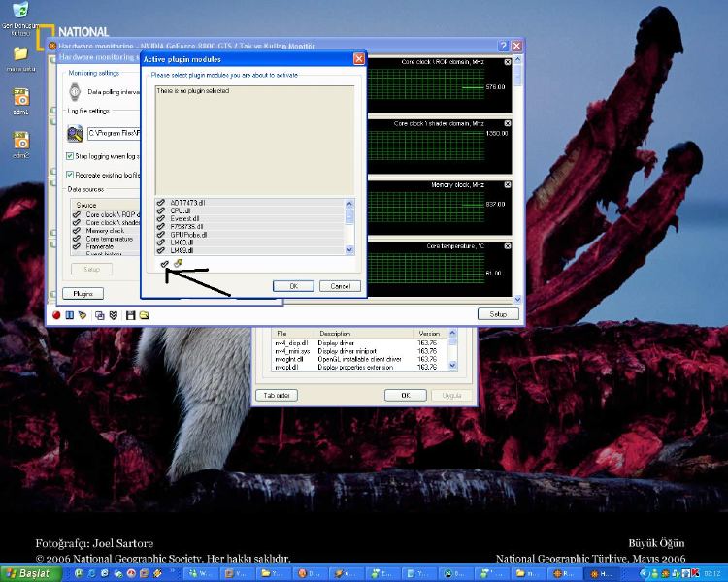Screen dimensions: 728x582
Task: Toggle the Framerate data source checkmark
Action: (x=77, y=246)
